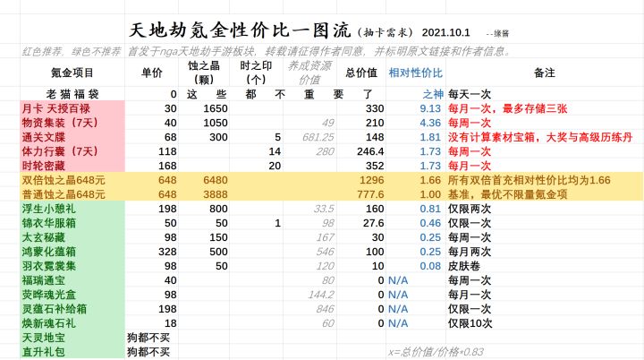The height and width of the screenshot is (360, 644).
Task: Select the note 没有计算素材宝箱,大奖与高级历练丹
Action: 540,137
